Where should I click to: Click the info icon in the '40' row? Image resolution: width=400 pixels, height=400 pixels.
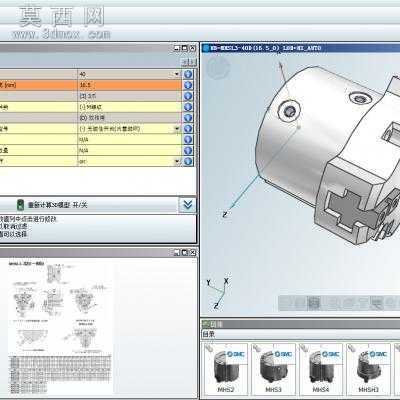(x=188, y=74)
